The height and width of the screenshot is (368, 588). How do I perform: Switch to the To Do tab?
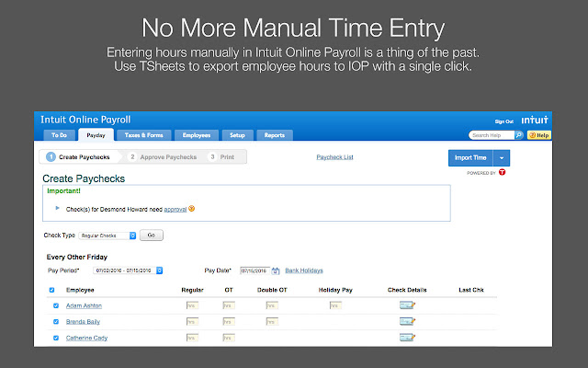[59, 135]
